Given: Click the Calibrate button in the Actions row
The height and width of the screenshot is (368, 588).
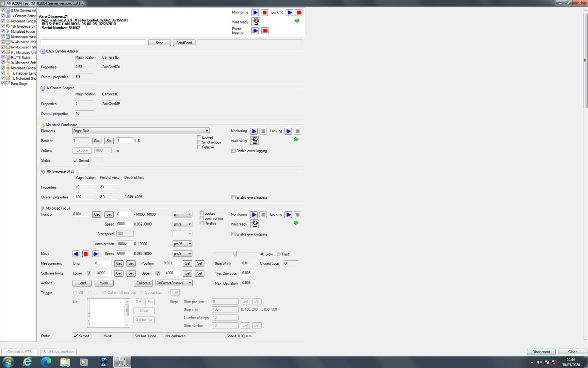Looking at the screenshot, I should click(143, 283).
